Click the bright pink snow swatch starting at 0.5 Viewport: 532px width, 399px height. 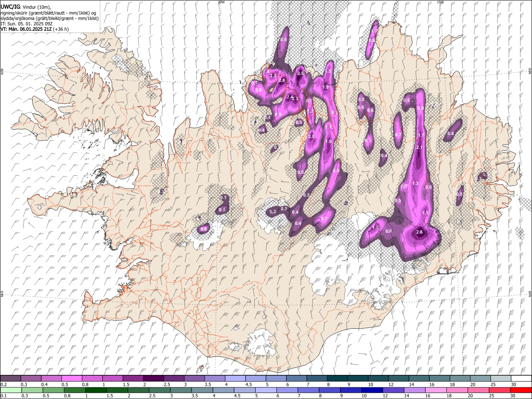pyautogui.click(x=71, y=378)
